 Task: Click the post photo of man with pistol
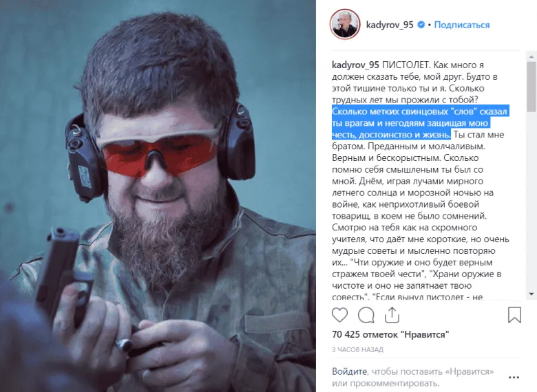click(158, 196)
